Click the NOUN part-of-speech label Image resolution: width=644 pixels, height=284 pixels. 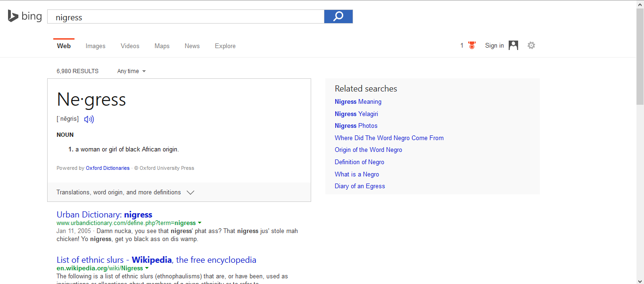pos(65,135)
